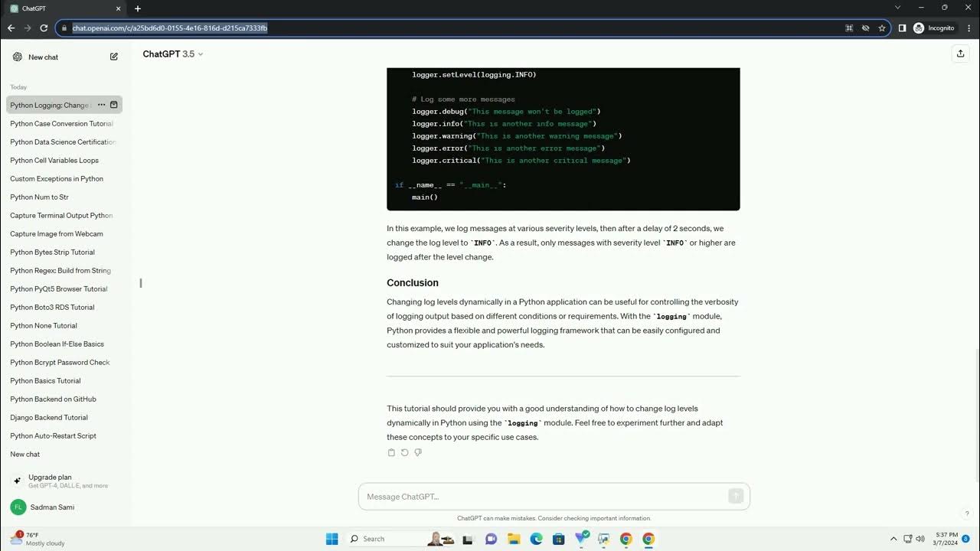
Task: Click the install app icon in address bar
Action: click(849, 28)
